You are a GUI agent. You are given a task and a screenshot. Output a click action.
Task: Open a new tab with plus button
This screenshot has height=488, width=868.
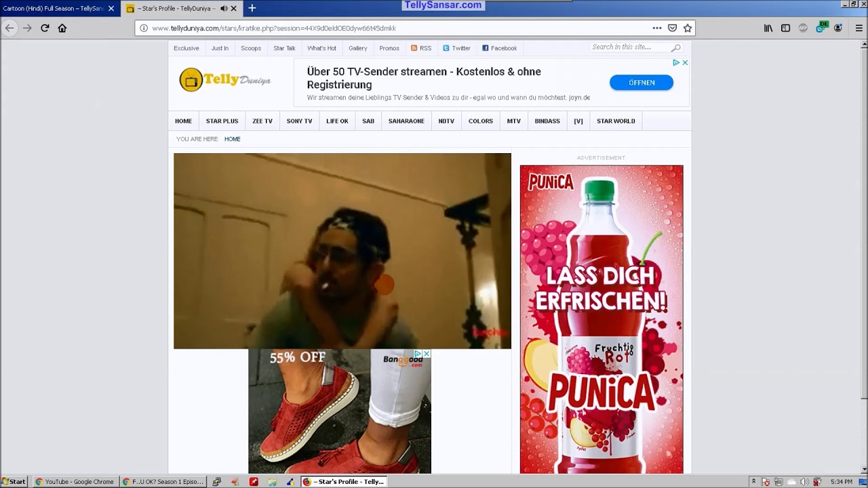(252, 8)
